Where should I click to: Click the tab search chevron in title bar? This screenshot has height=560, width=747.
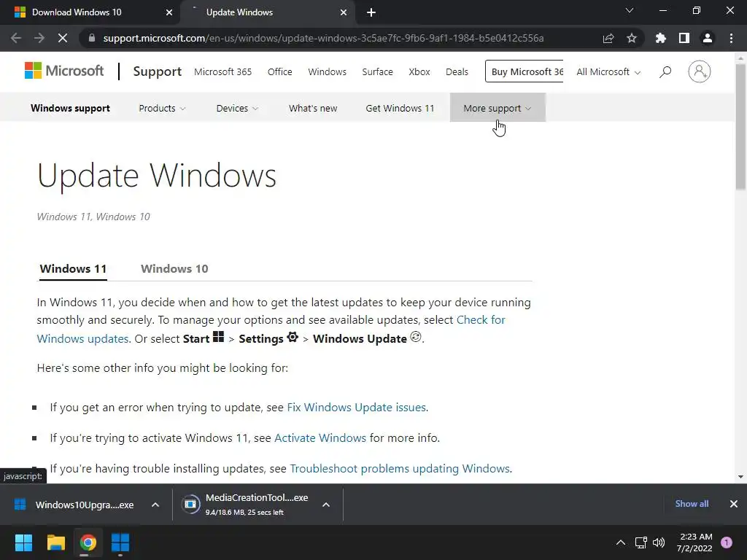tap(630, 10)
